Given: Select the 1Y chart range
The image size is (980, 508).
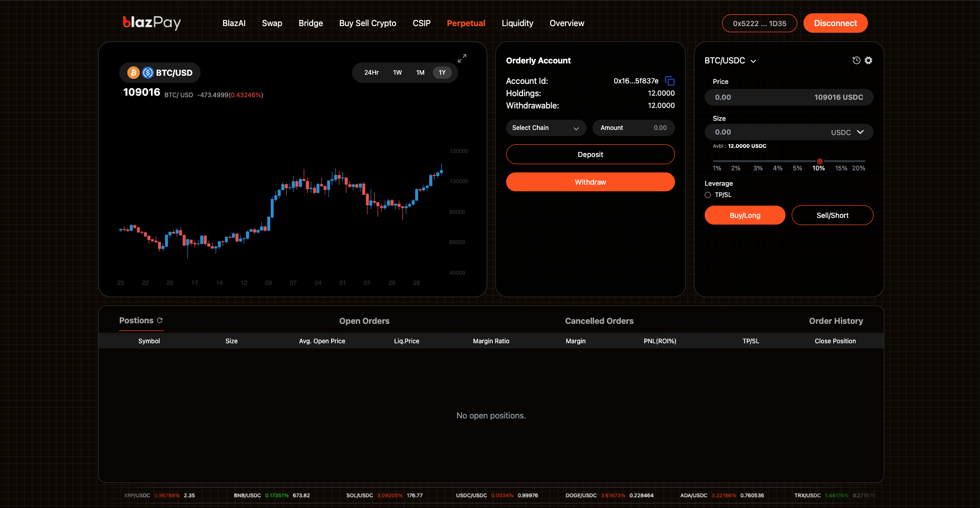Looking at the screenshot, I should coord(442,73).
